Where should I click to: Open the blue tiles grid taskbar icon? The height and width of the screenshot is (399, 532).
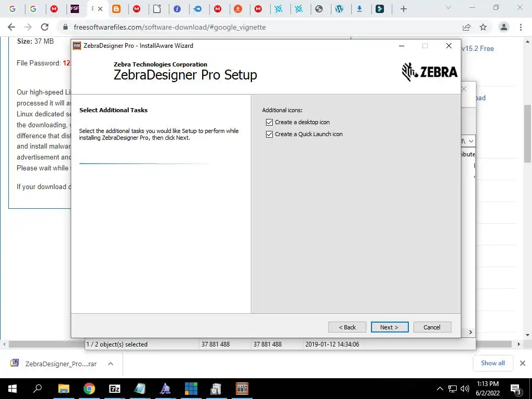point(191,389)
